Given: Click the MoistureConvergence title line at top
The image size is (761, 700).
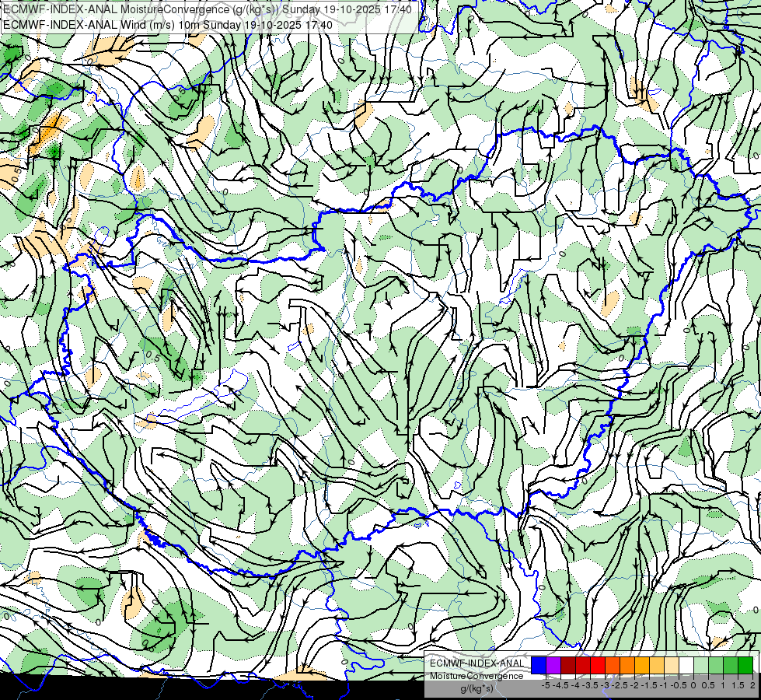Looking at the screenshot, I should pyautogui.click(x=208, y=9).
